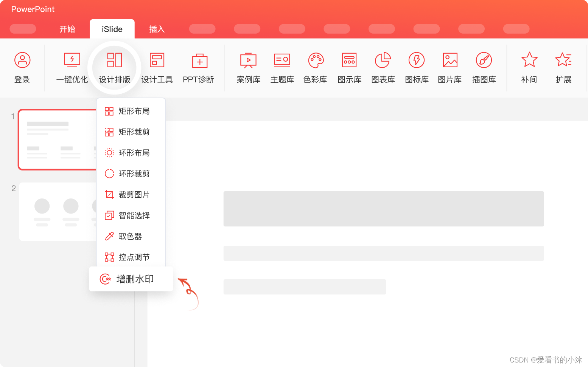Open the 图示库 diagram library

[x=349, y=68]
